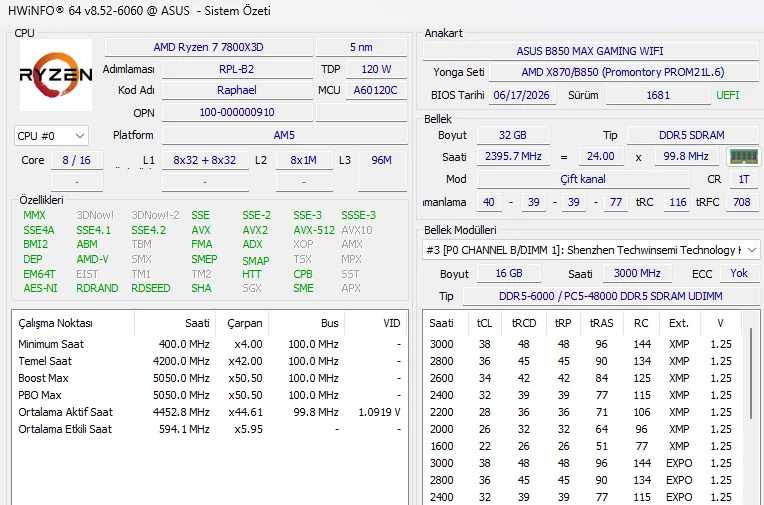Click the tCL column header in memory table

[x=484, y=323]
